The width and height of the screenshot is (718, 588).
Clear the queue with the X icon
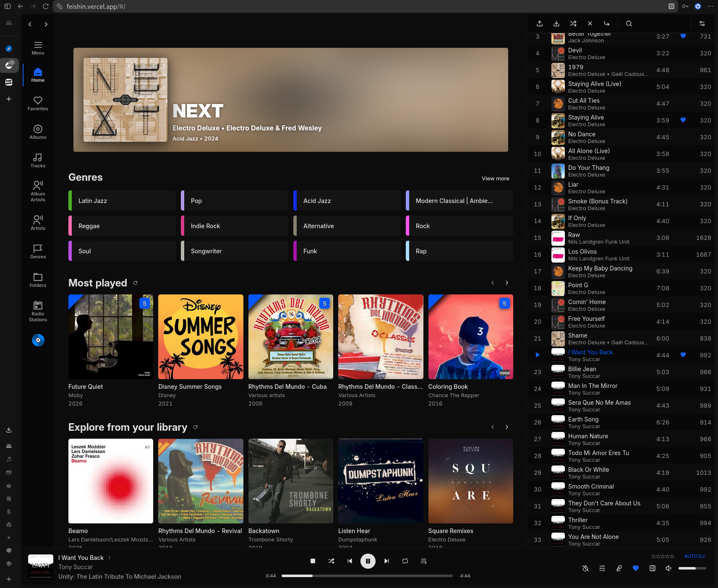pos(590,23)
